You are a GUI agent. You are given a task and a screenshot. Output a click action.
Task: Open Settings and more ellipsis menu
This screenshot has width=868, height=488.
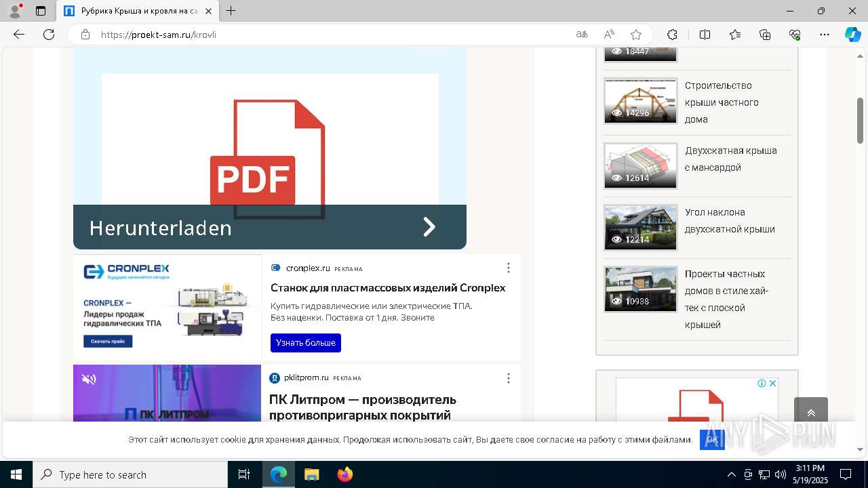coord(825,35)
